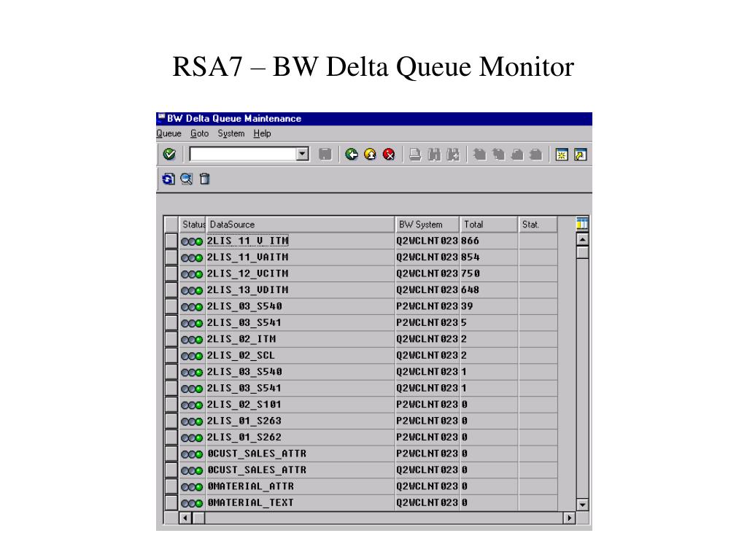Viewport: 747px width, 560px height.
Task: Click the vertical scrollbar up arrow
Action: pos(582,239)
